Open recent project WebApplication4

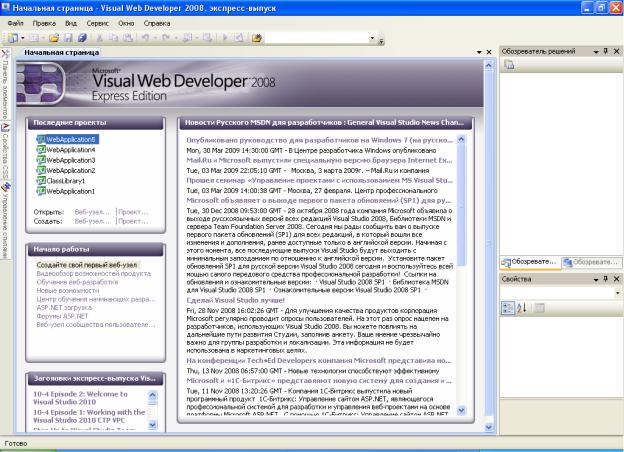[66, 150]
